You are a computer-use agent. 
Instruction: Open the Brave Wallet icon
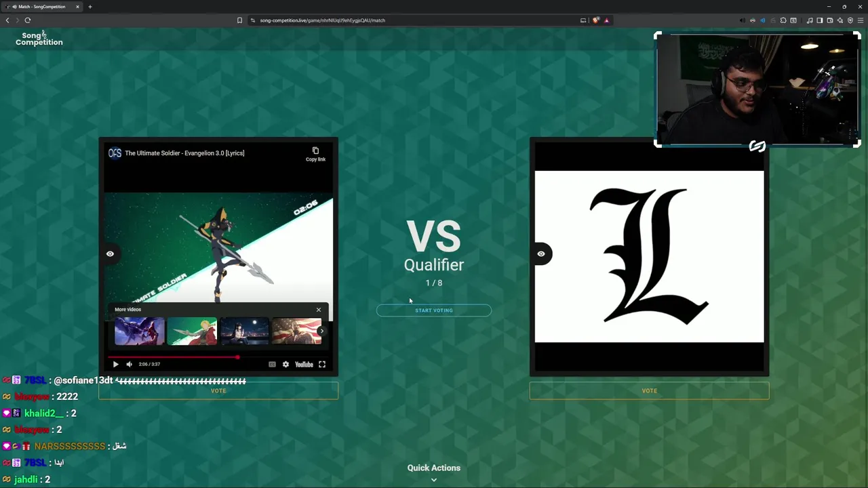[x=830, y=20]
